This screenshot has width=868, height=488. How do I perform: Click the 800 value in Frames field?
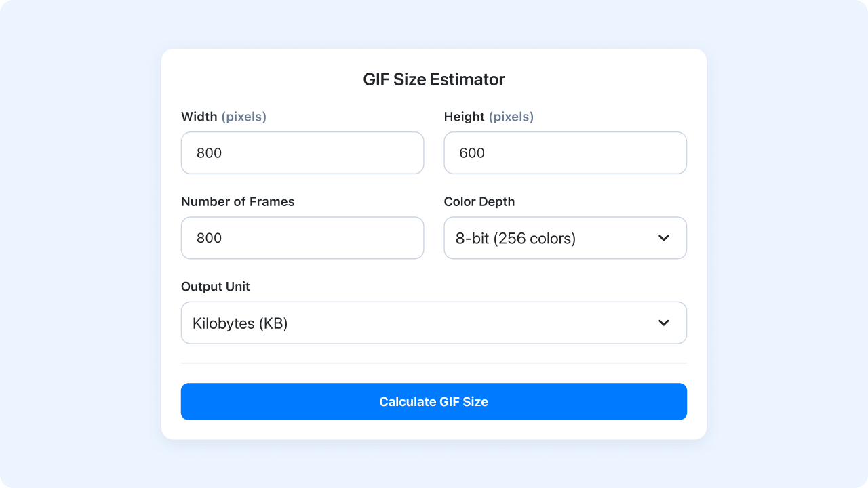coord(209,238)
